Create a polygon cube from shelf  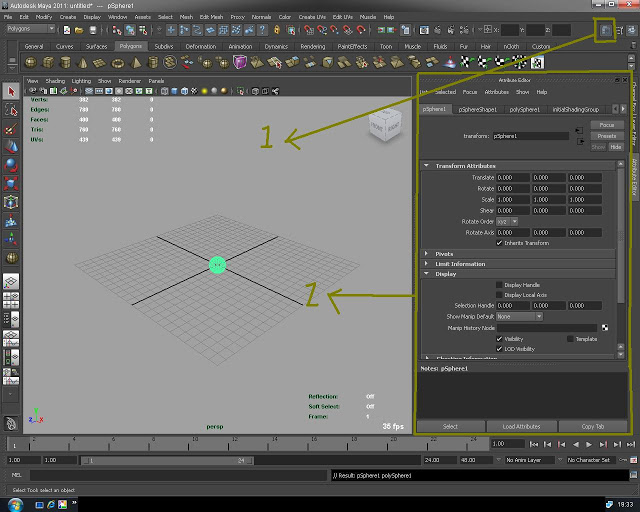tap(48, 62)
